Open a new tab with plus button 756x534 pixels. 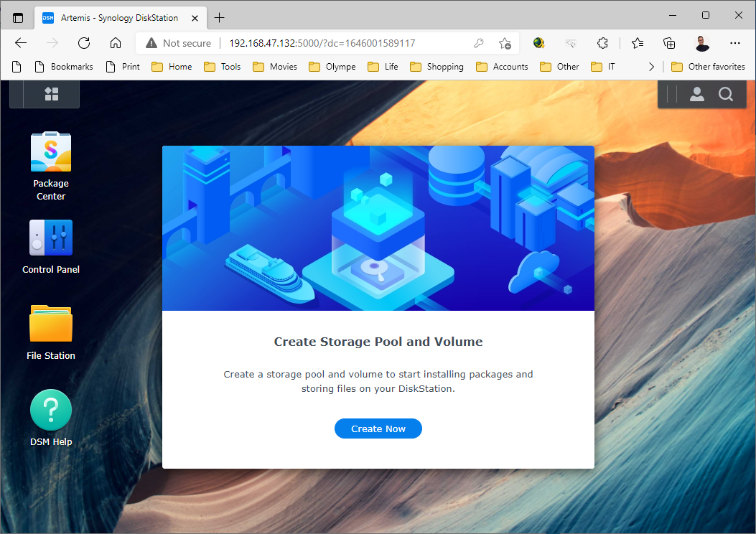[220, 18]
